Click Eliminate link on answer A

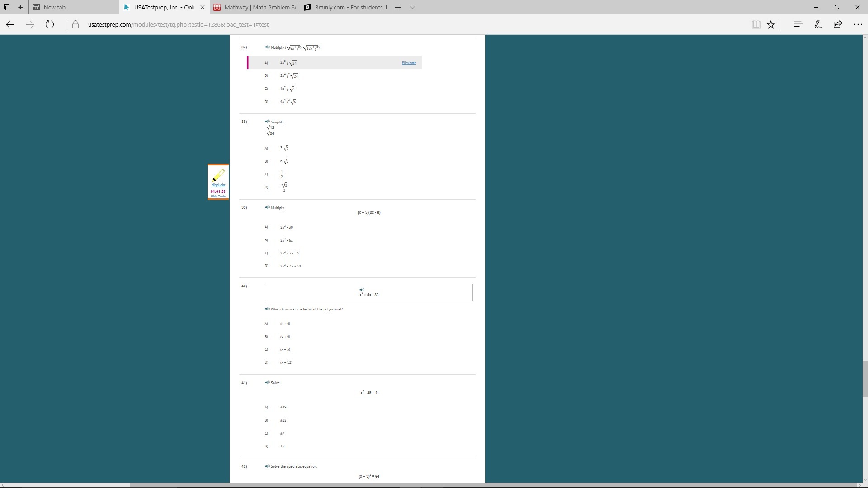pyautogui.click(x=409, y=63)
